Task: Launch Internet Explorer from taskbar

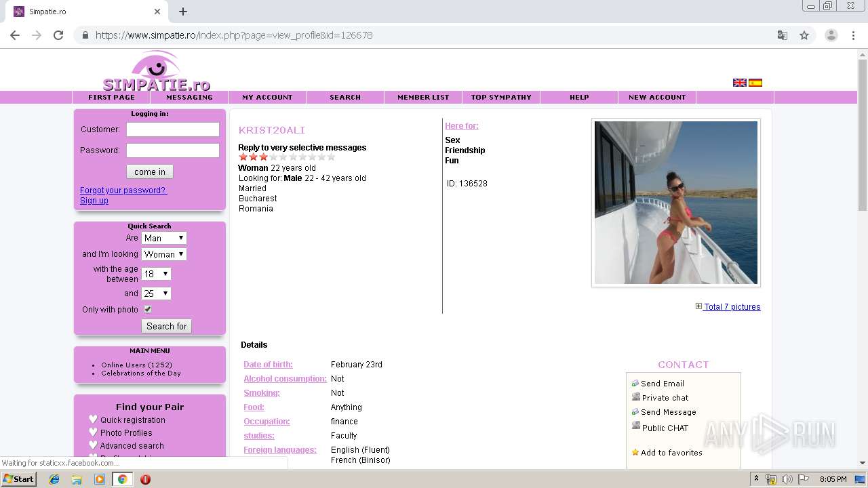Action: coord(54,479)
